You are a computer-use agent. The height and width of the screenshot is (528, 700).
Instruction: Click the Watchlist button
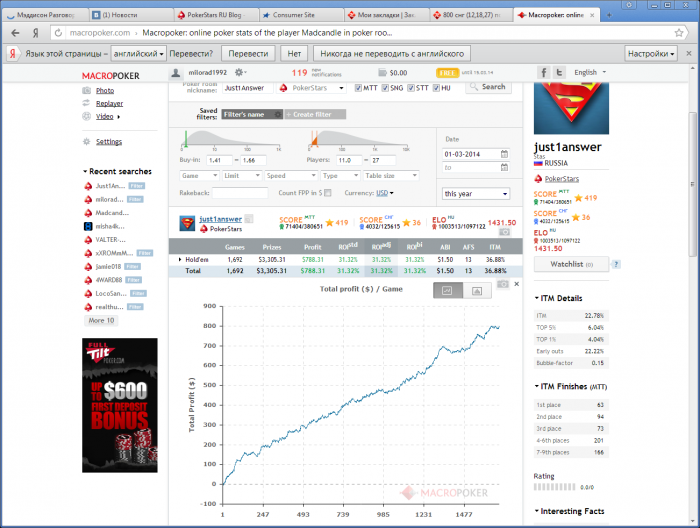pyautogui.click(x=571, y=264)
